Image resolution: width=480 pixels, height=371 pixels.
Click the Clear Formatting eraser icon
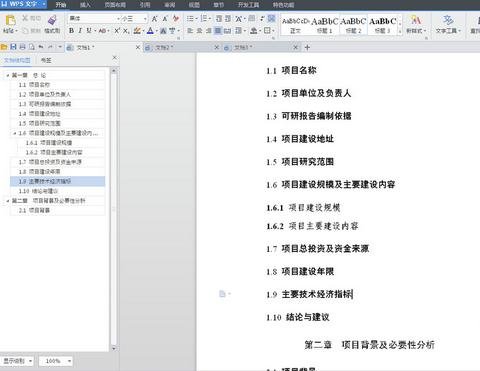point(176,18)
